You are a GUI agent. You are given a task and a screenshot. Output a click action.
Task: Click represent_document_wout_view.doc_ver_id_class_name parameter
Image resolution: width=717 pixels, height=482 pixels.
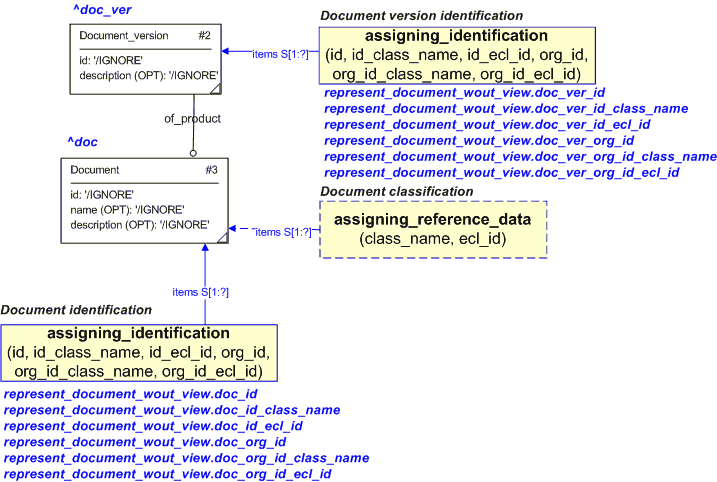tap(506, 109)
